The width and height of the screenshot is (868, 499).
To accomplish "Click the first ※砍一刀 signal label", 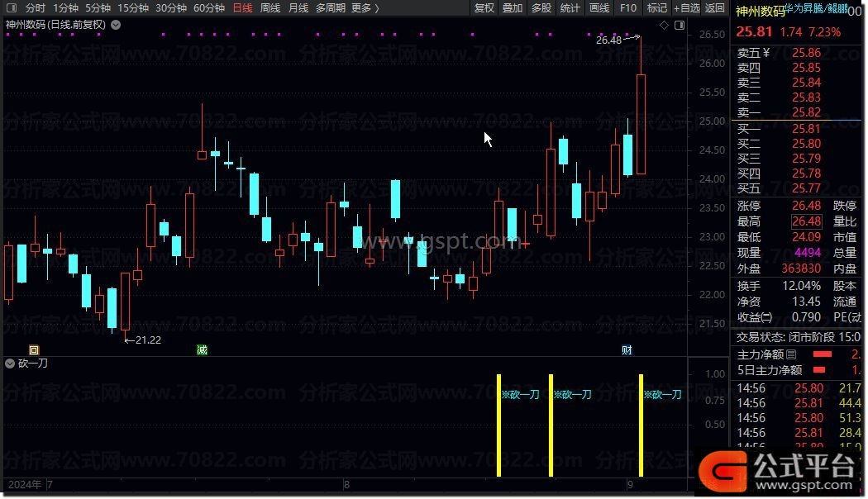I will click(520, 394).
